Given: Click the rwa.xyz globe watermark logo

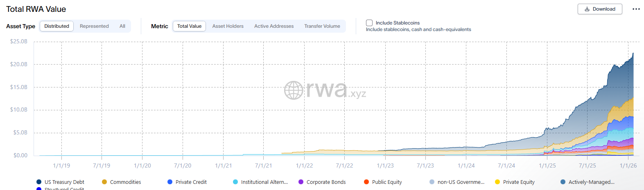Looking at the screenshot, I should click(294, 90).
